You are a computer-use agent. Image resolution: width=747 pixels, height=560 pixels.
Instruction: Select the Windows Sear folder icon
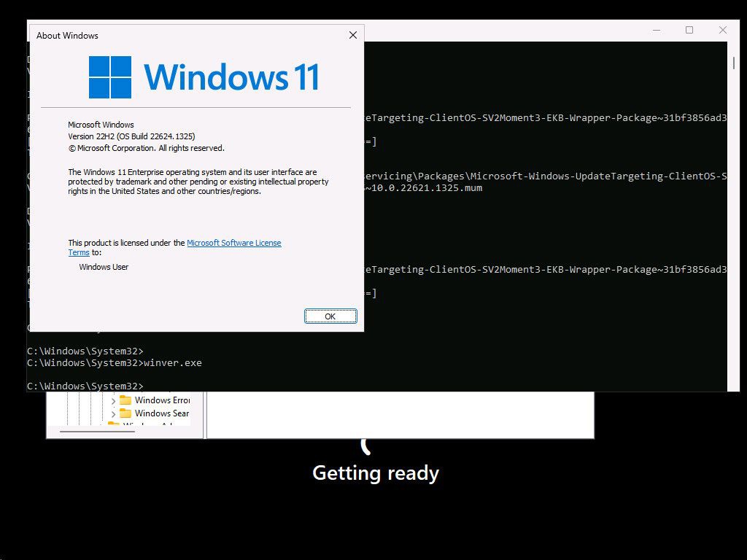click(x=125, y=413)
